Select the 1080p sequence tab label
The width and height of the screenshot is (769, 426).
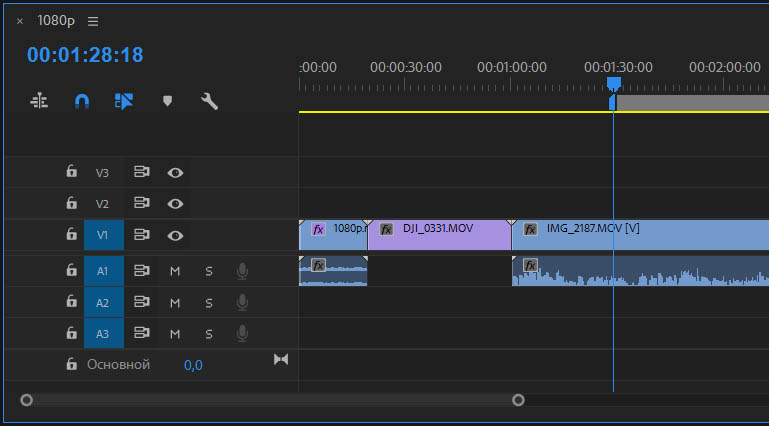[x=56, y=21]
